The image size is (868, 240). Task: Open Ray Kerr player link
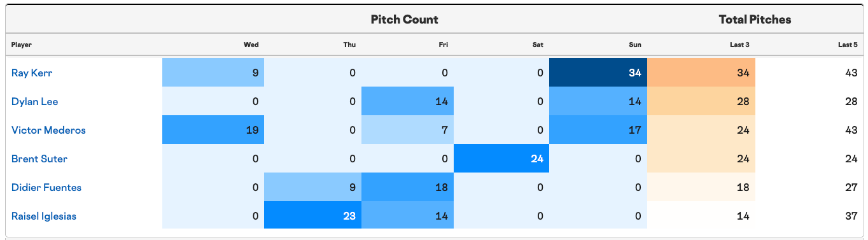click(x=32, y=73)
